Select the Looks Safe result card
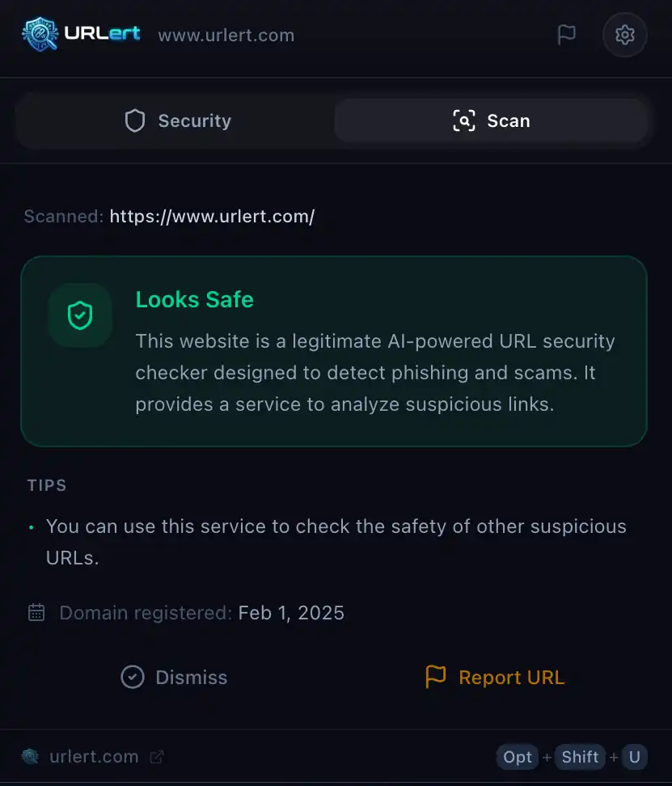Viewport: 672px width, 786px height. (334, 352)
